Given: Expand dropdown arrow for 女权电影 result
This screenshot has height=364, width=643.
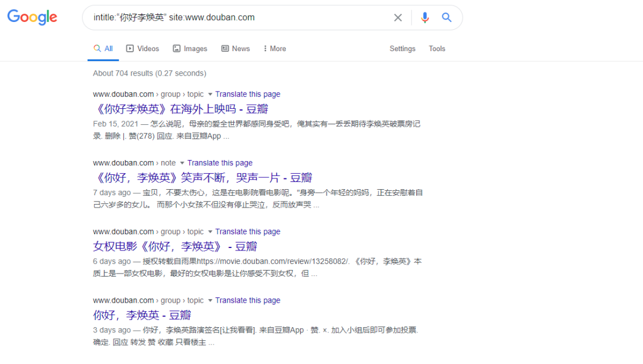Looking at the screenshot, I should (x=210, y=232).
